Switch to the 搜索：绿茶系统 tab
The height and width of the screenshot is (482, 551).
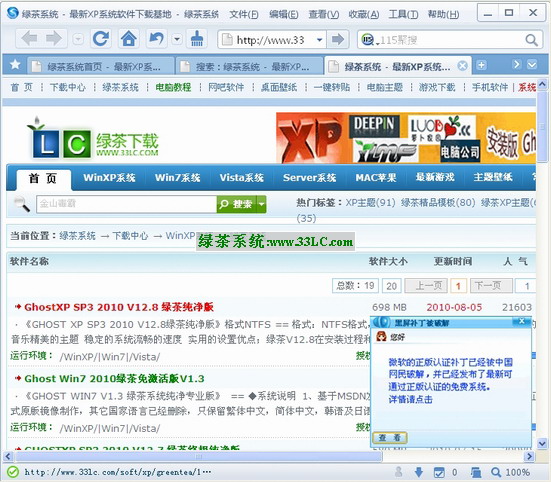tap(249, 66)
